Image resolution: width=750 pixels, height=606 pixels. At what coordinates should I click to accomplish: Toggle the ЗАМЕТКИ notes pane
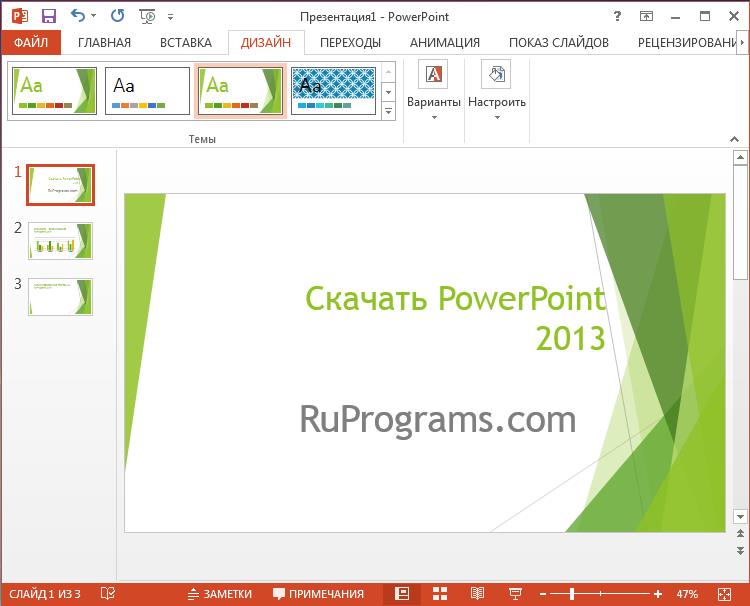(220, 594)
